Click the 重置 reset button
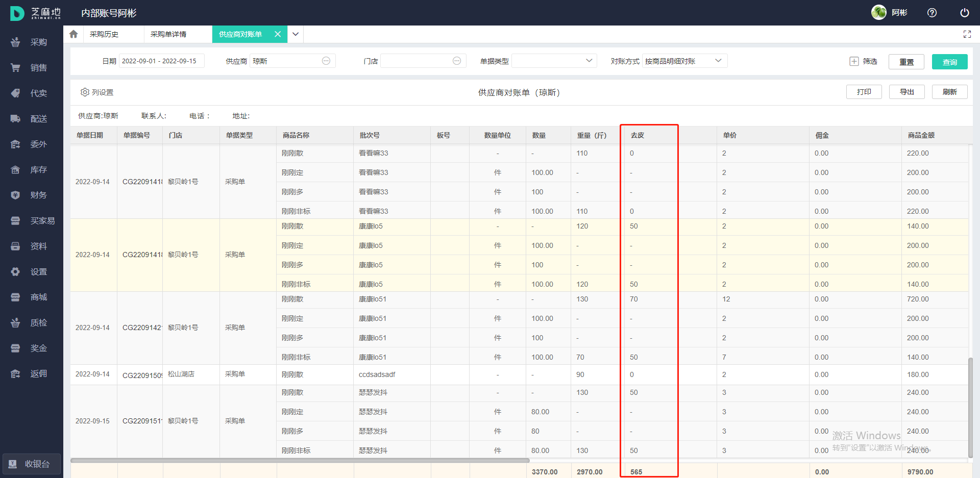Viewport: 980px width, 478px height. pyautogui.click(x=906, y=62)
